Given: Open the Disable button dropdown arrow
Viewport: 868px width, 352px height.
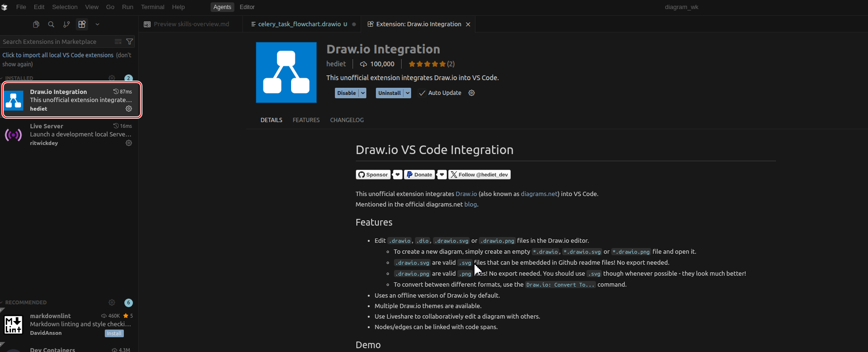Looking at the screenshot, I should (x=363, y=93).
